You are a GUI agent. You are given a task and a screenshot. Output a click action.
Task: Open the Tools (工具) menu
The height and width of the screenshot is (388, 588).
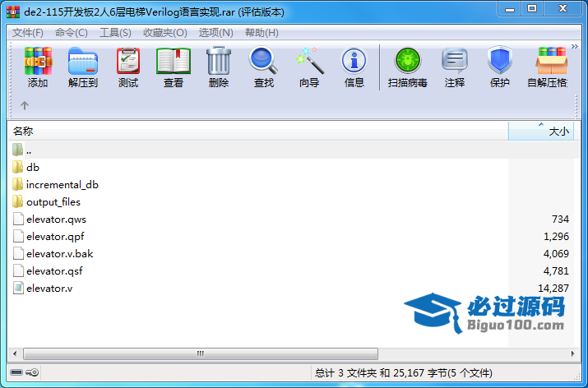point(115,33)
